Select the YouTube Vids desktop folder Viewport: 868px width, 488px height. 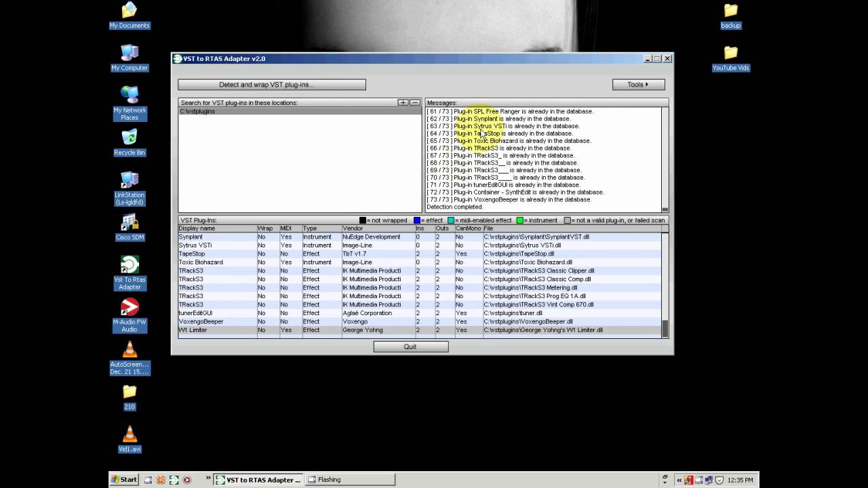[x=731, y=57]
